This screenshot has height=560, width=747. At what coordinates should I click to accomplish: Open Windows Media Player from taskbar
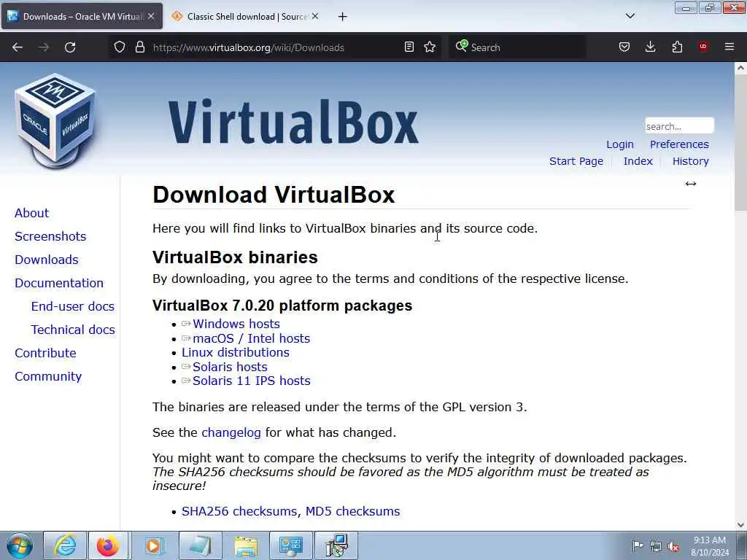pos(154,545)
